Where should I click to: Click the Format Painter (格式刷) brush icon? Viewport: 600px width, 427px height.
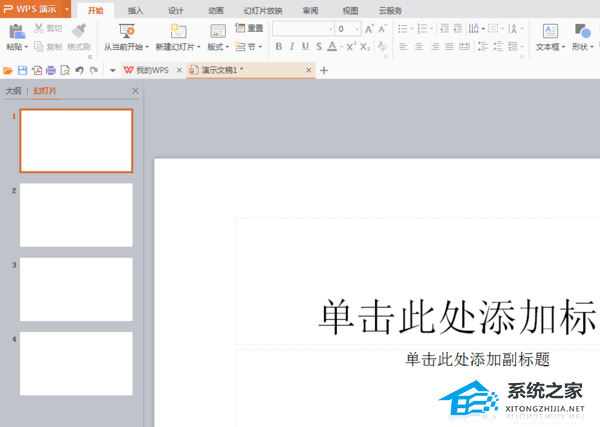(x=79, y=31)
